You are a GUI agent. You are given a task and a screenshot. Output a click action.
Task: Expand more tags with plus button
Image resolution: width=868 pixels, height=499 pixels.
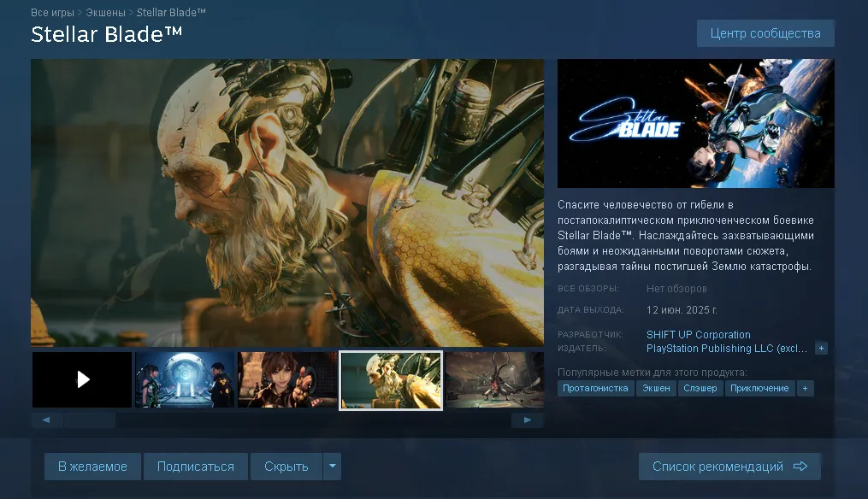coord(805,389)
